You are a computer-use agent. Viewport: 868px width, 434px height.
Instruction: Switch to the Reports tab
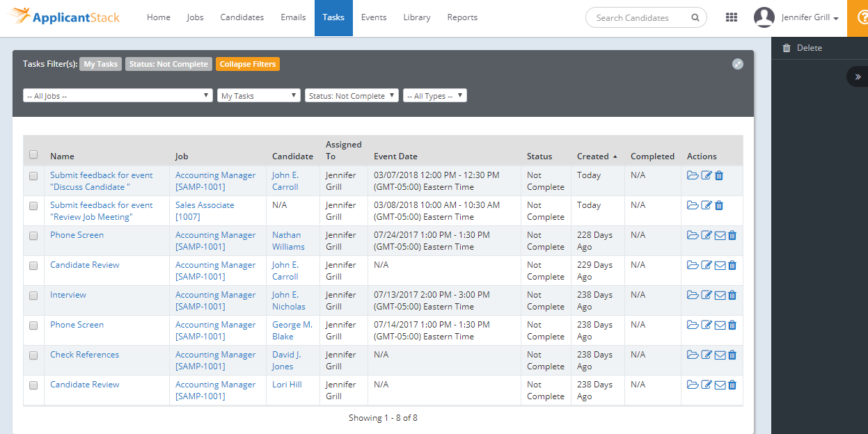point(462,17)
